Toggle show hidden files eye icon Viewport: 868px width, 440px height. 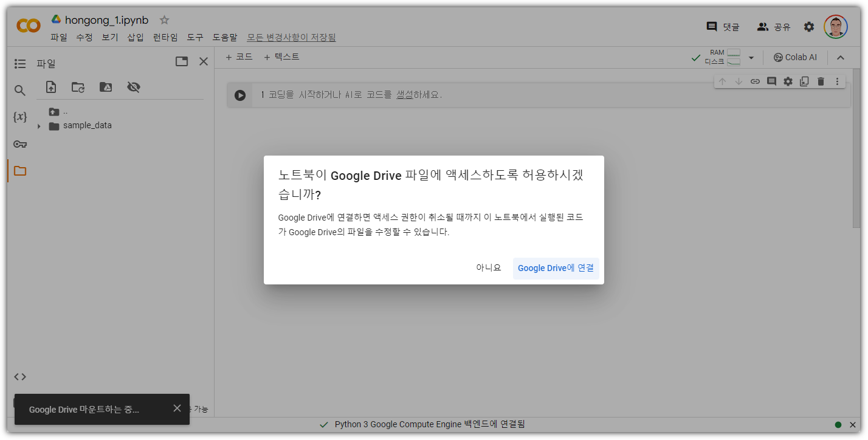coord(134,88)
